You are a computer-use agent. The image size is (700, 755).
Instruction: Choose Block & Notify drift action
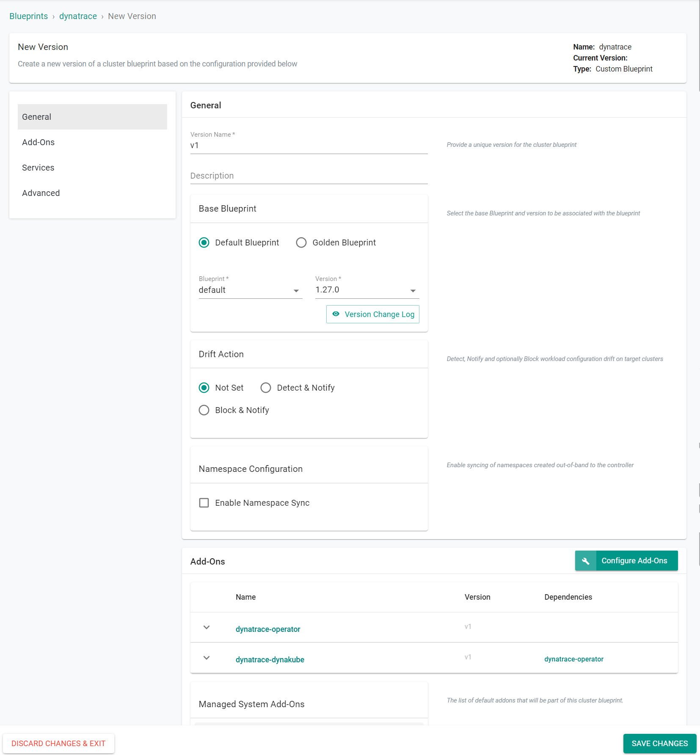coord(204,410)
